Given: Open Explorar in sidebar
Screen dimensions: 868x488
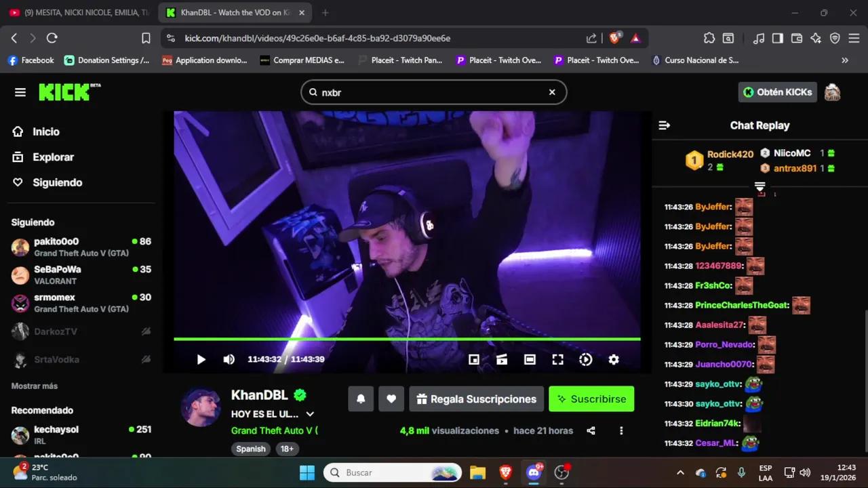Looking at the screenshot, I should point(43,157).
